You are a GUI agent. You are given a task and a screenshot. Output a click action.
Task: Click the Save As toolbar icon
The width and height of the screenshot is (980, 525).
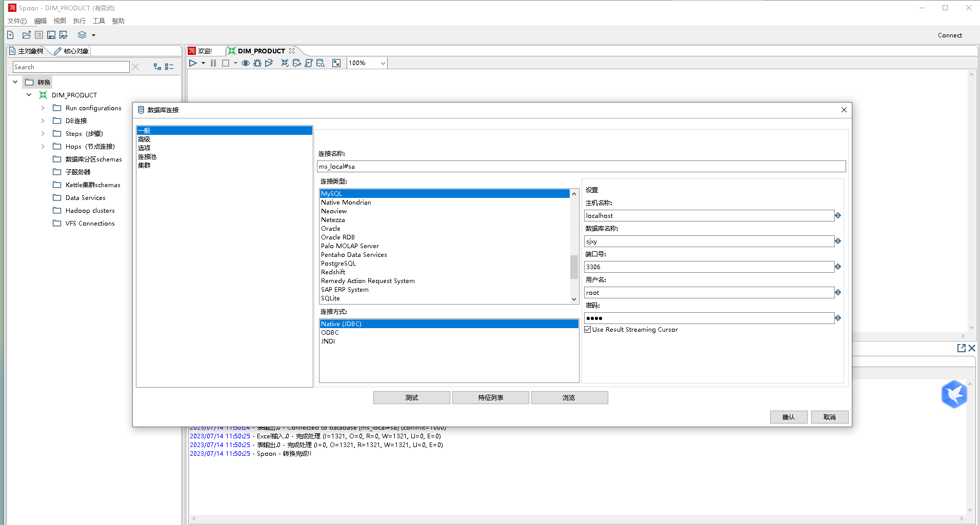tap(64, 35)
